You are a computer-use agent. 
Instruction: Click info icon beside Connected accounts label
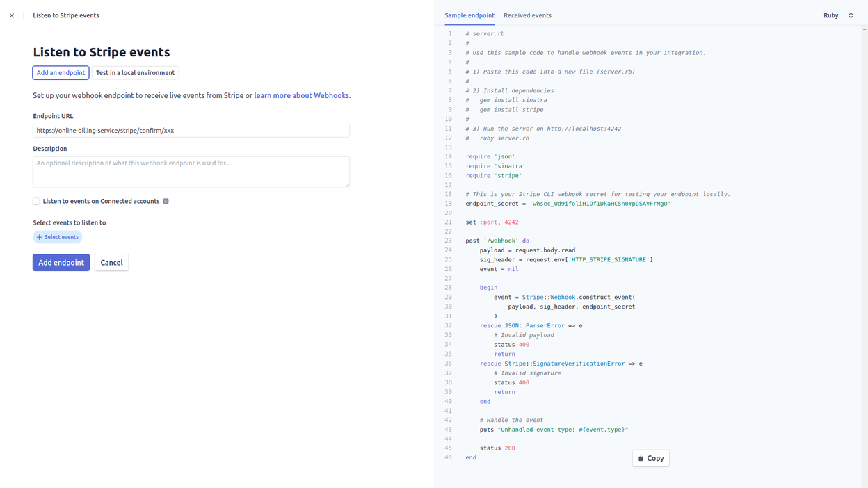click(166, 201)
